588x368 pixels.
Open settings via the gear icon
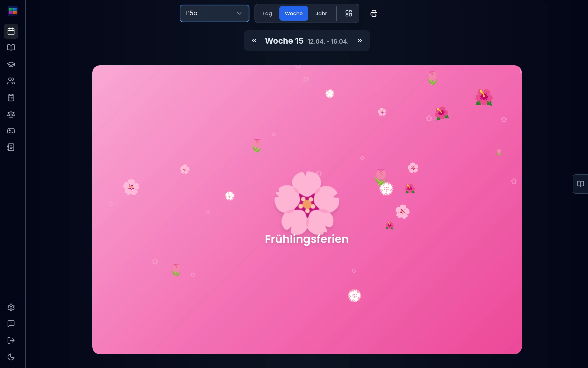click(x=11, y=307)
